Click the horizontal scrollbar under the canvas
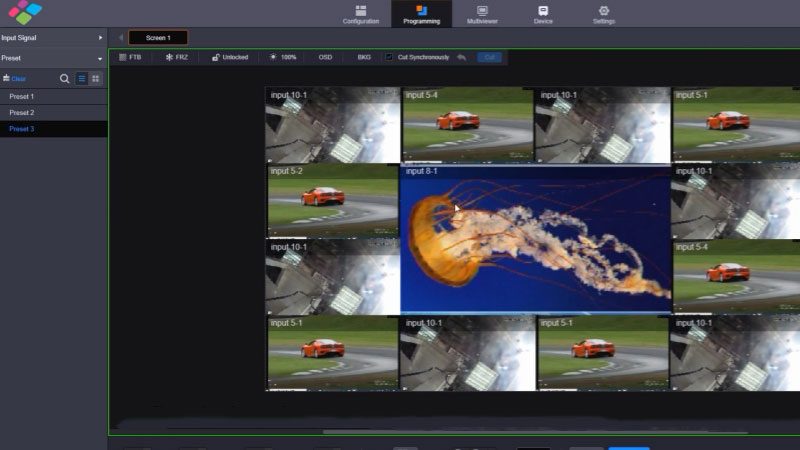 click(x=536, y=432)
